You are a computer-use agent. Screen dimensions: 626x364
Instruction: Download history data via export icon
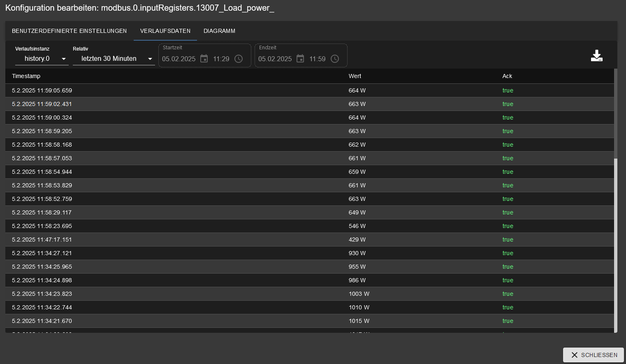[596, 56]
